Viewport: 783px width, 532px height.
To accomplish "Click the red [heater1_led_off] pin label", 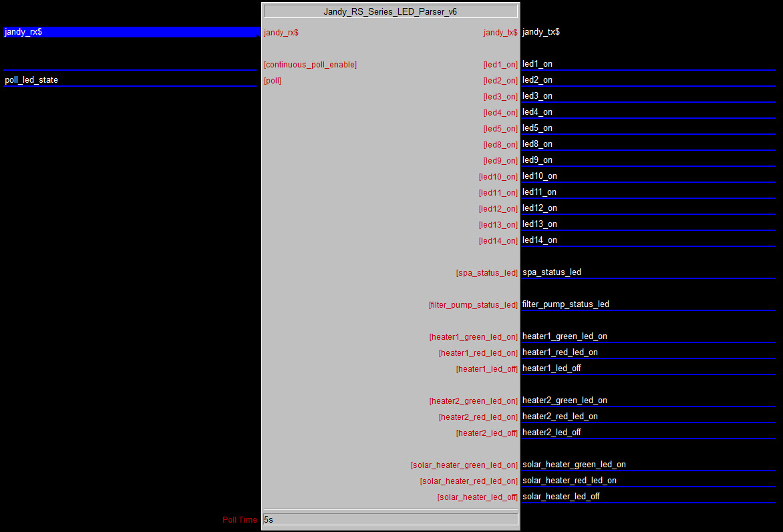I will coord(487,368).
